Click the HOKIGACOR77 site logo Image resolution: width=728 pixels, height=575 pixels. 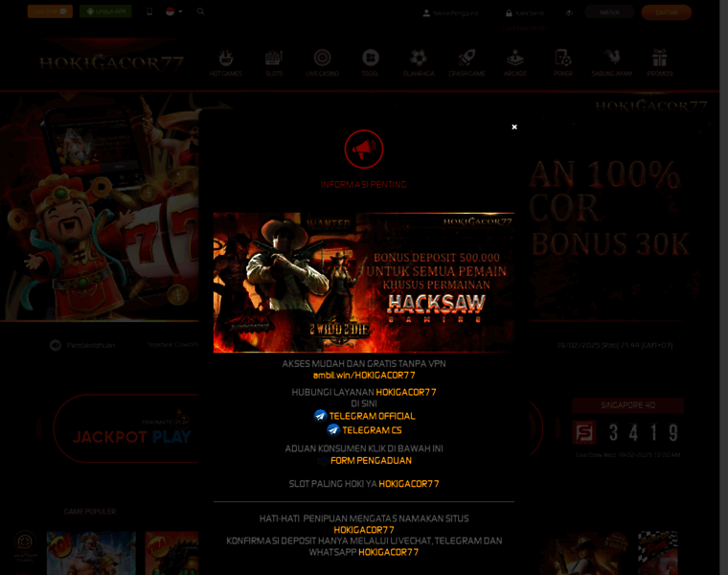(111, 62)
